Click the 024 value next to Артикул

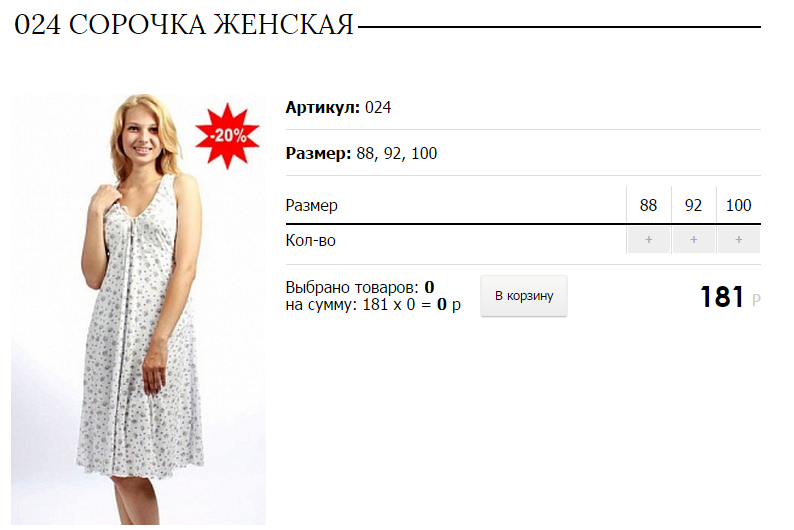point(378,107)
